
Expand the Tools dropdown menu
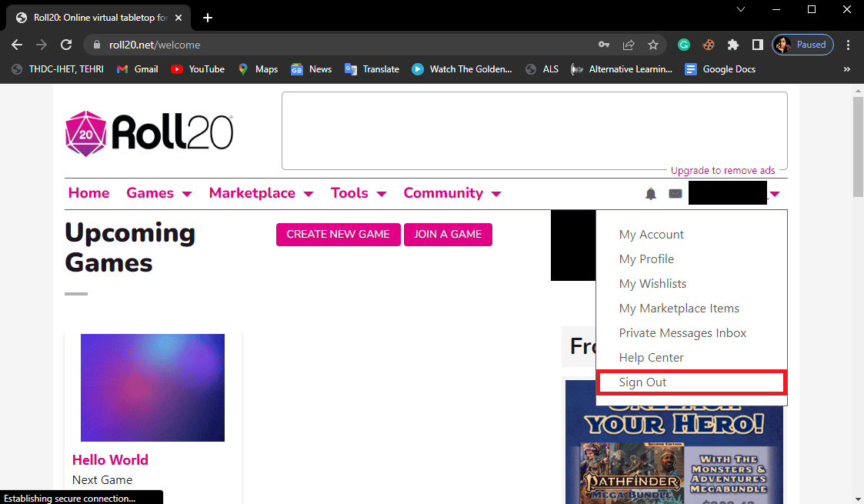(x=359, y=193)
